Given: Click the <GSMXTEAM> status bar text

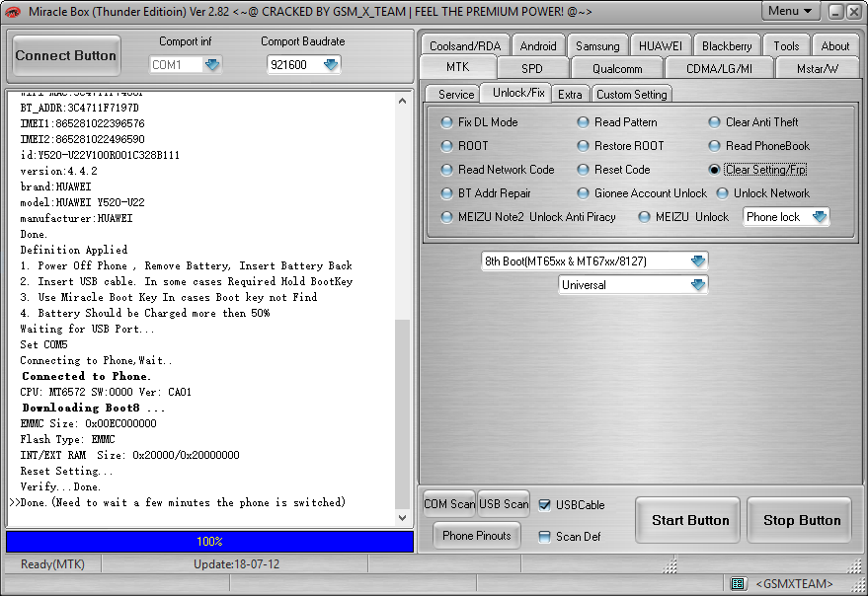Looking at the screenshot, I should [x=794, y=584].
